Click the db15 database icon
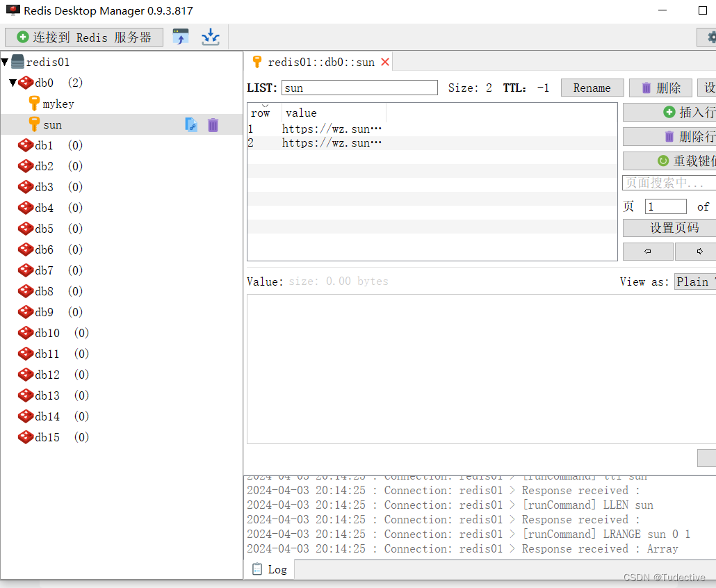Viewport: 716px width, 588px height. click(x=26, y=437)
